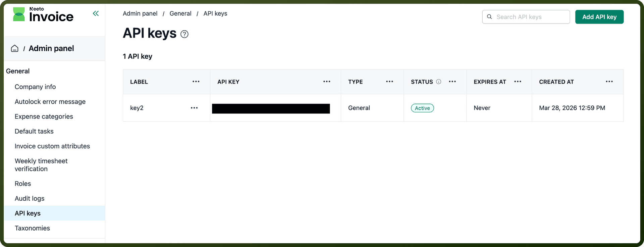
Task: Open STATUS column options menu
Action: [452, 82]
